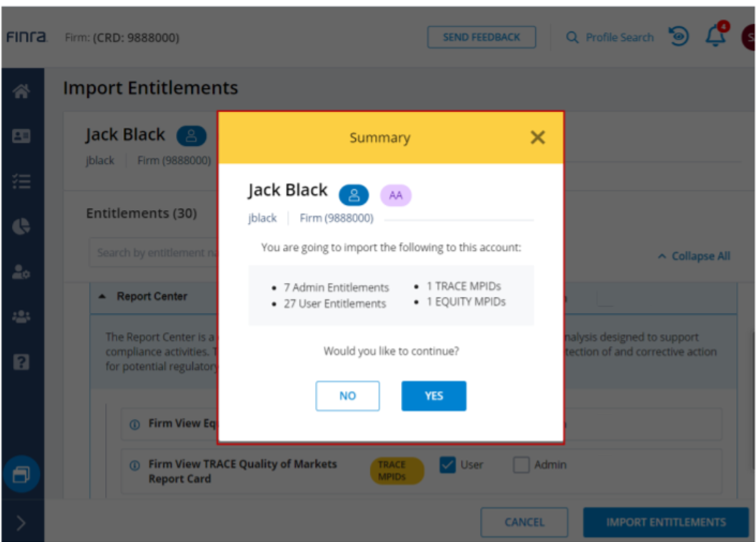This screenshot has width=756, height=542.
Task: Click the stacked windows icon in the sidebar
Action: click(x=21, y=474)
